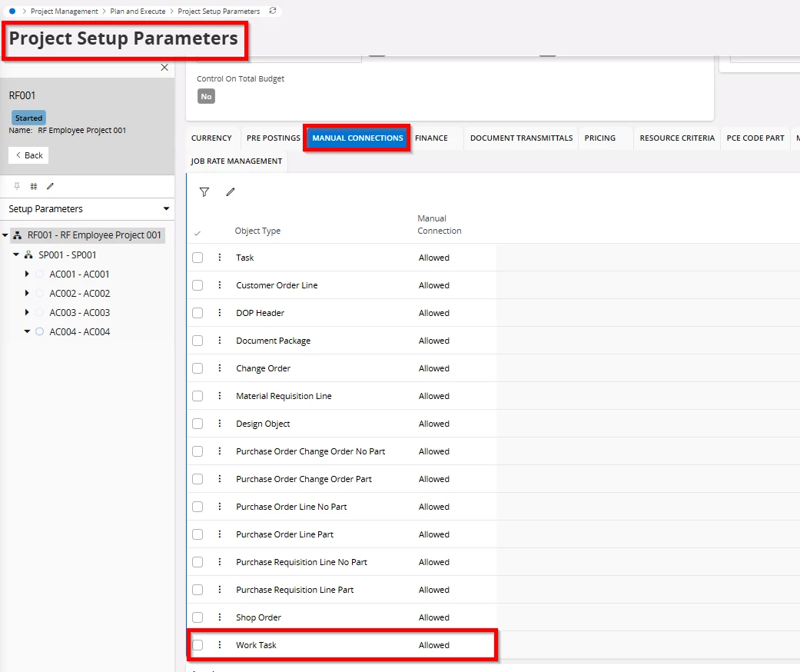Collapse the AC004 activity node
The image size is (800, 672).
(x=27, y=331)
